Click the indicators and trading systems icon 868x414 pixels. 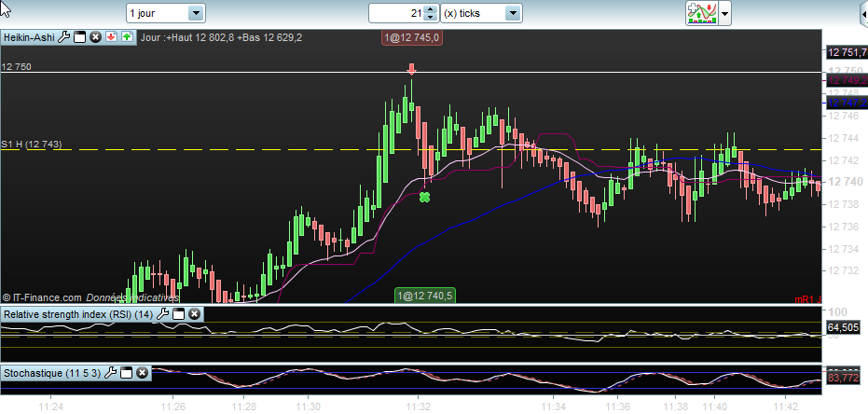[x=701, y=13]
